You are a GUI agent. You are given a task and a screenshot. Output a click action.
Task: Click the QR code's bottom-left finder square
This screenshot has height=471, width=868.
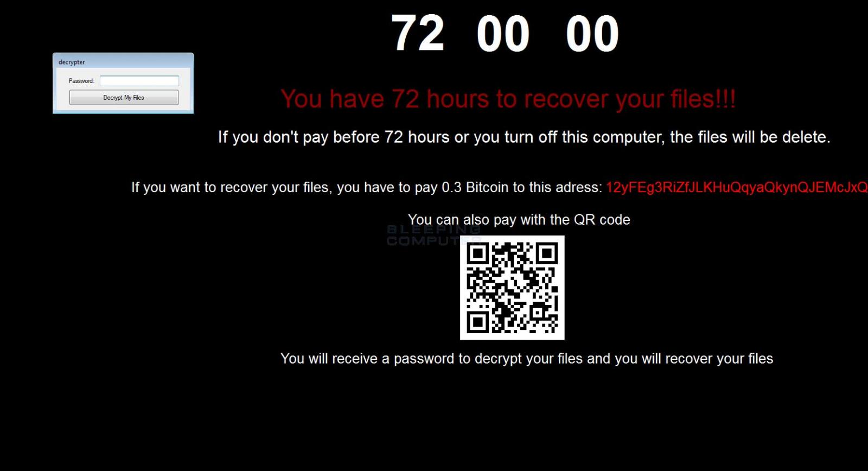point(477,322)
